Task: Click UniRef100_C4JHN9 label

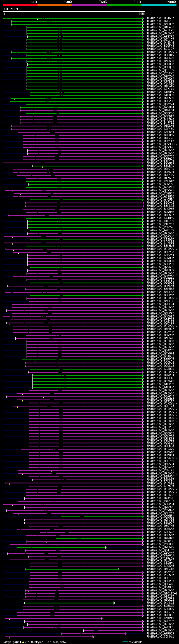Action: 161,218
